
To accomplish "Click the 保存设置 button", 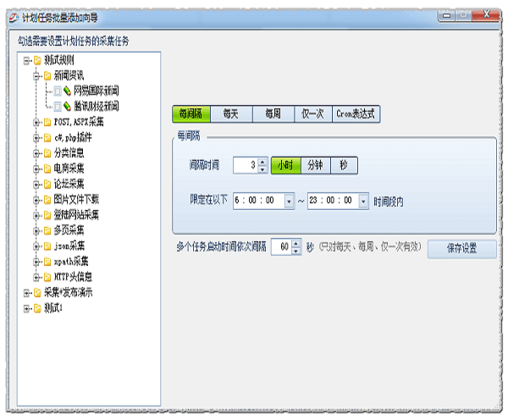I will click(461, 248).
